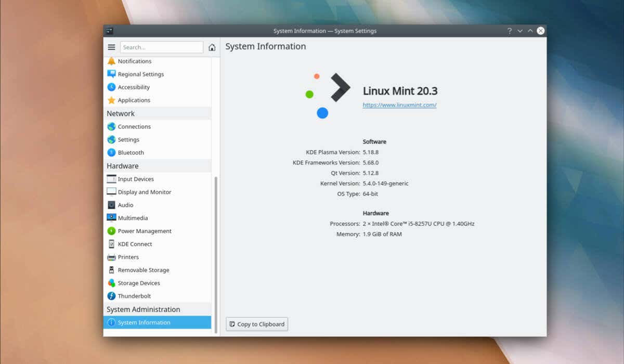624x364 pixels.
Task: Open the KDE Connect settings
Action: click(x=157, y=244)
